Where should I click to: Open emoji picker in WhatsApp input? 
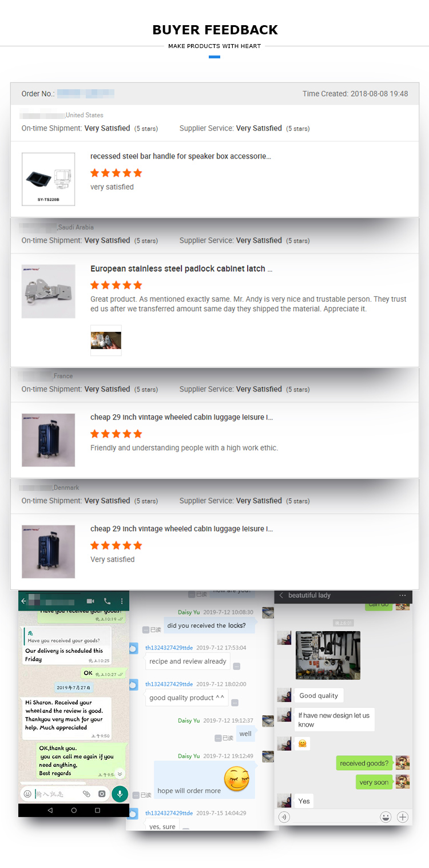(27, 794)
